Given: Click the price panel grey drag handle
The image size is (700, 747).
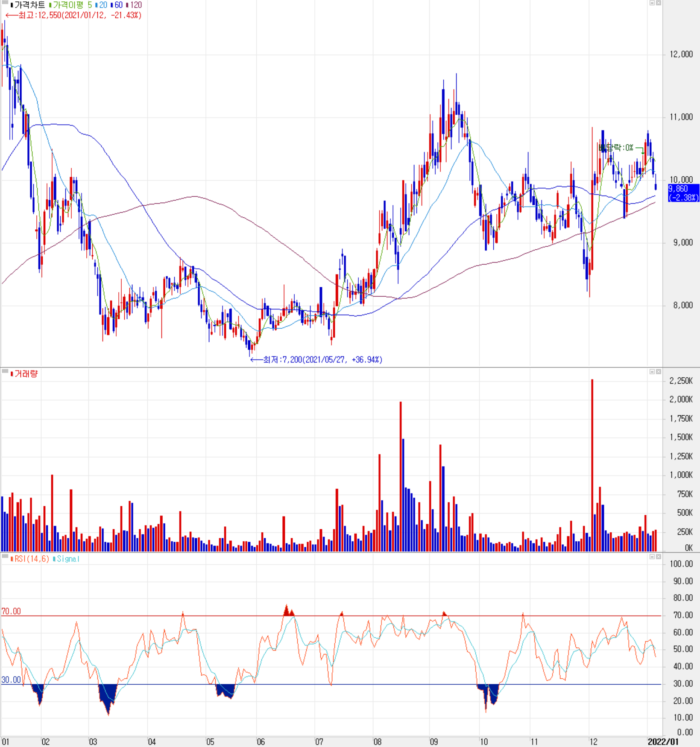Looking at the screenshot, I should coord(5,3).
